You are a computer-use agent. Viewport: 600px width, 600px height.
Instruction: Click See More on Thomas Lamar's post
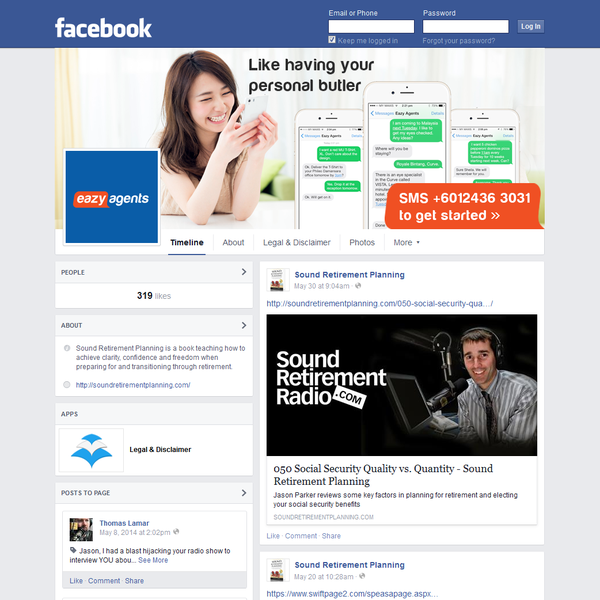pos(153,560)
